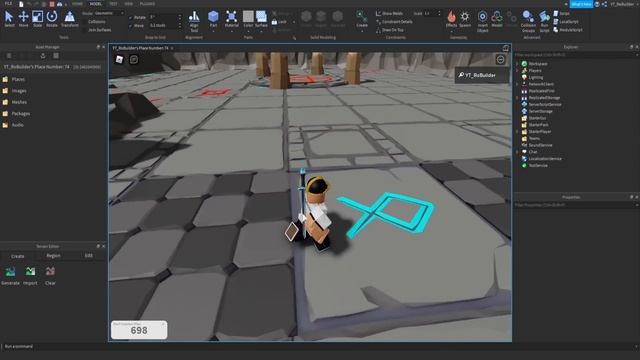Viewport: 640px width, 360px height.
Task: Toggle Draw On Top option
Action: [389, 30]
